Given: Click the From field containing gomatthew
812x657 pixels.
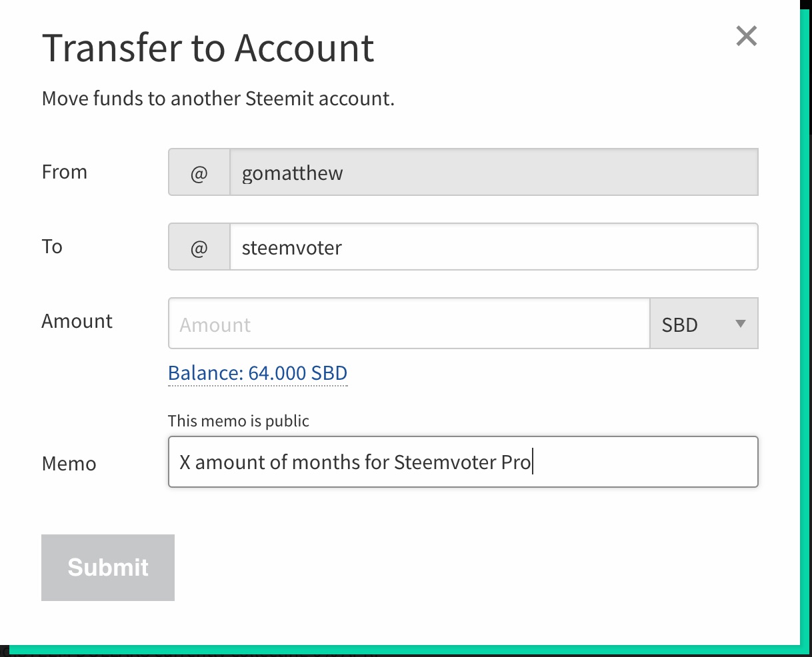Looking at the screenshot, I should (x=493, y=173).
